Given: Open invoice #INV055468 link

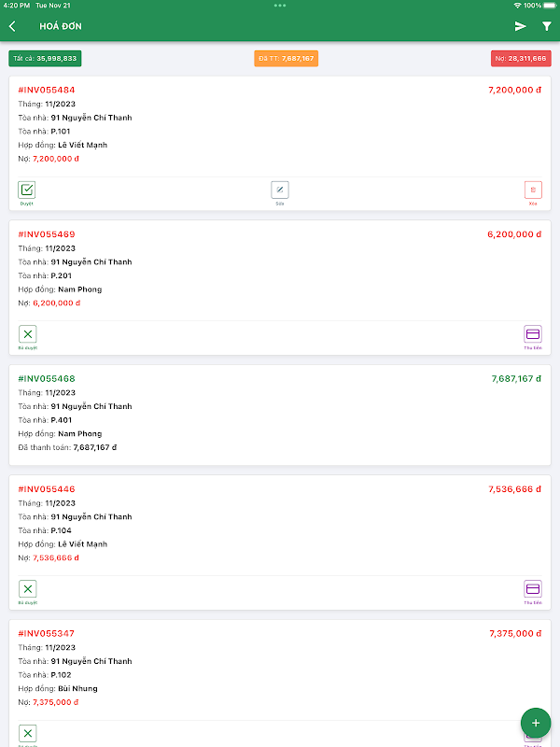Looking at the screenshot, I should tap(47, 379).
